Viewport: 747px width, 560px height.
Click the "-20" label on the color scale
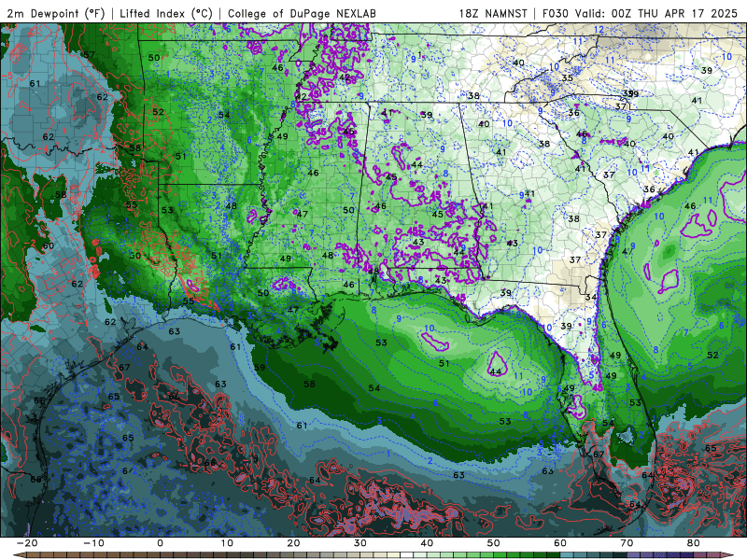(x=27, y=543)
